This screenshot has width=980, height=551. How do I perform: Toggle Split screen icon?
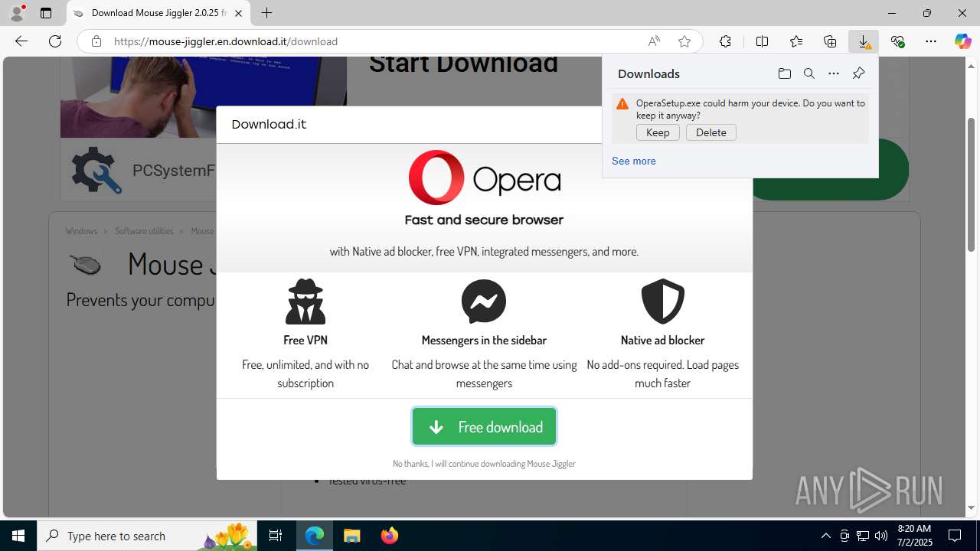[x=762, y=41]
